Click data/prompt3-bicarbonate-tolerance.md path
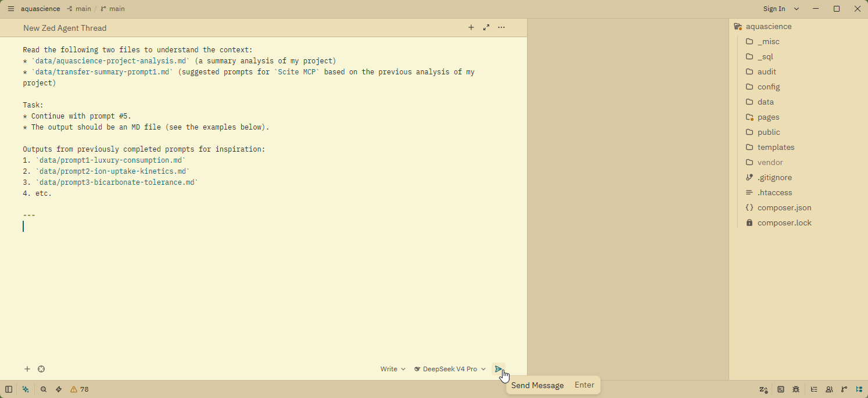The height and width of the screenshot is (398, 868). 117,182
